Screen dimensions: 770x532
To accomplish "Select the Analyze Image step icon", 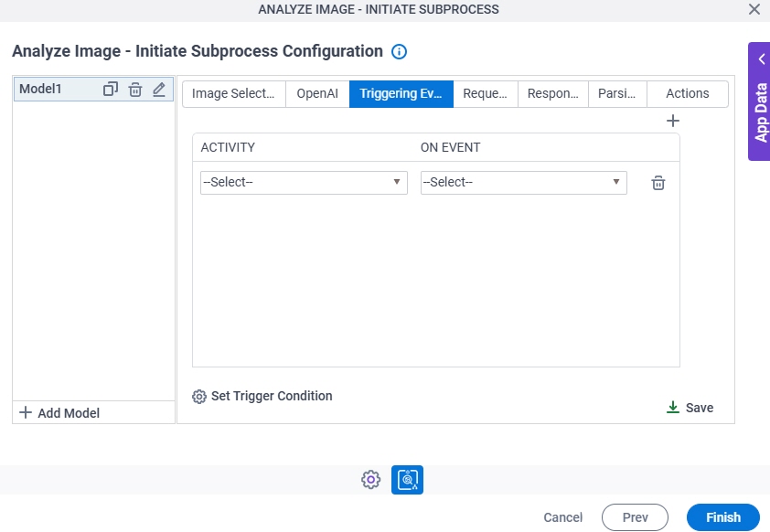I will pos(407,480).
